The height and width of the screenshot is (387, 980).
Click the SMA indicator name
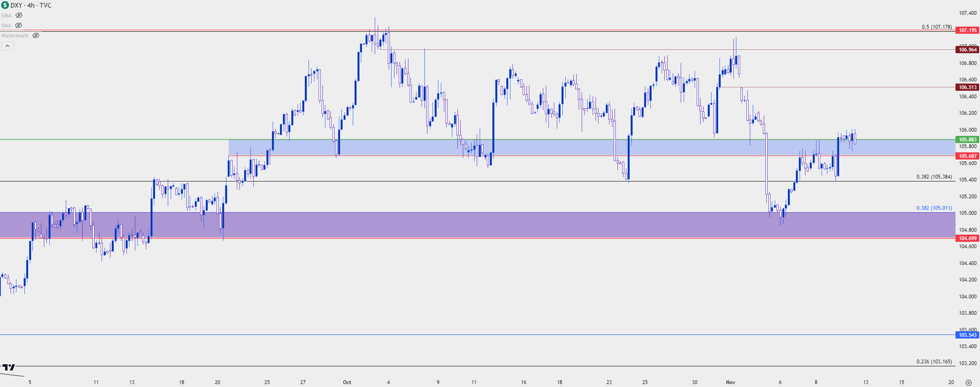(6, 26)
